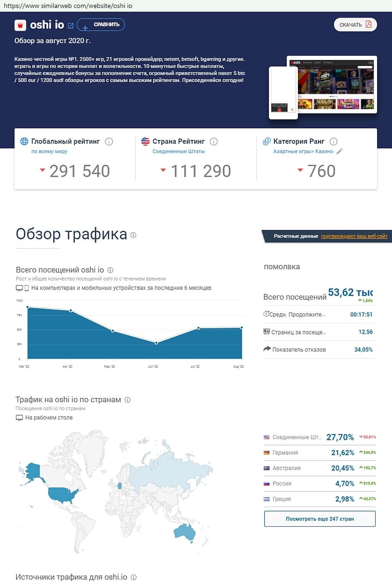Viewport: 392px width, 582px height.
Task: Open the oshi.io external link icon
Action: pyautogui.click(x=71, y=26)
